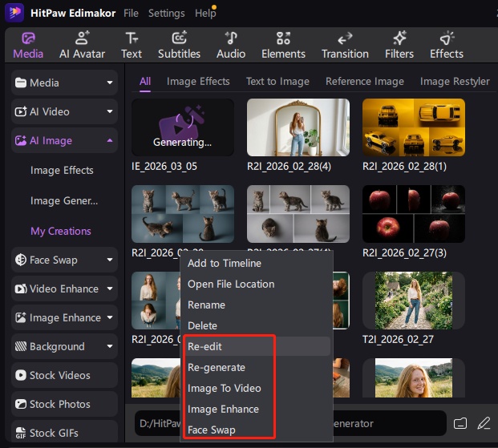498x448 pixels.
Task: Switch to the Audio panel
Action: click(x=231, y=45)
